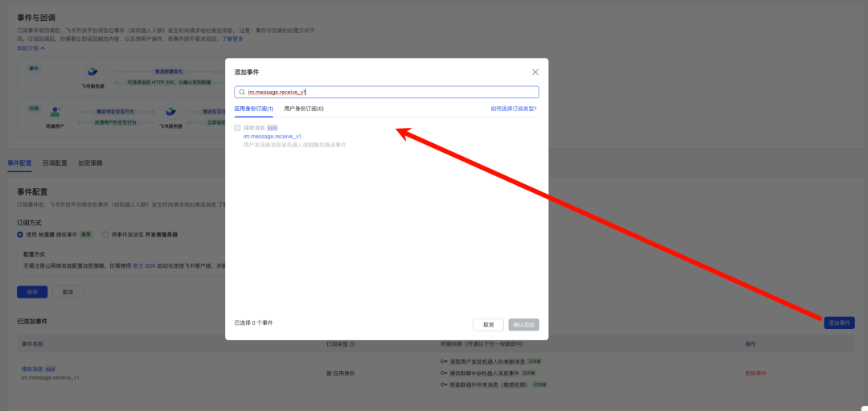868x411 pixels.
Task: Open the 了解更多 link
Action: 232,39
